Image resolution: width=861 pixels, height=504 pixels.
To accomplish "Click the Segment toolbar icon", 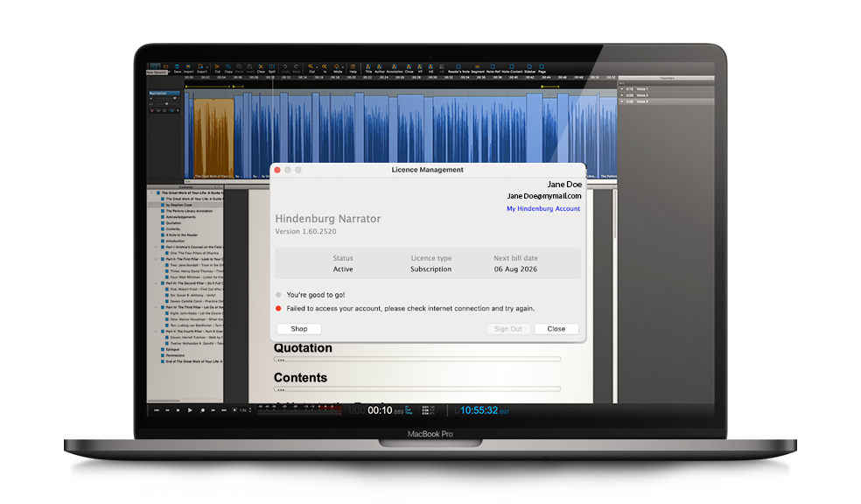I will pos(478,68).
